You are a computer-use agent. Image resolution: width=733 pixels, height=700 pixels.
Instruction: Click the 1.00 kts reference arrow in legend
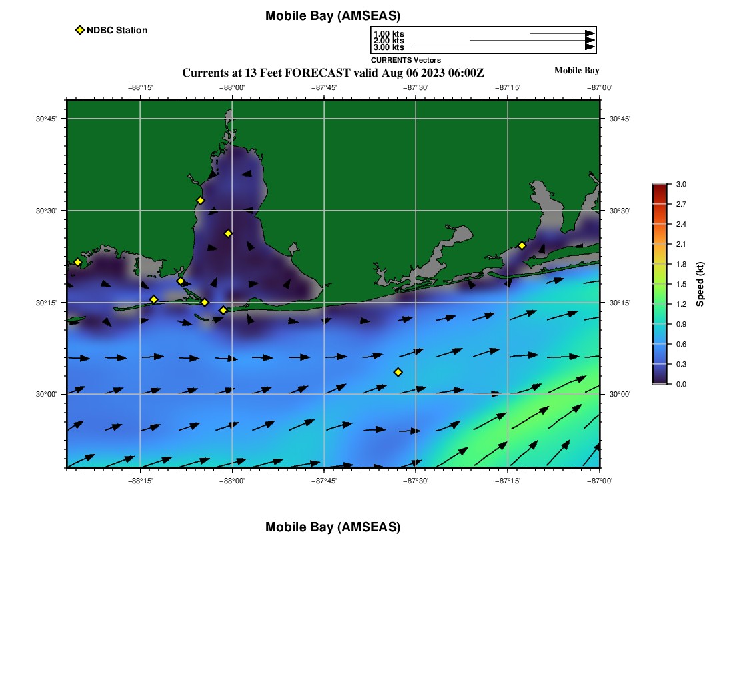coord(561,33)
